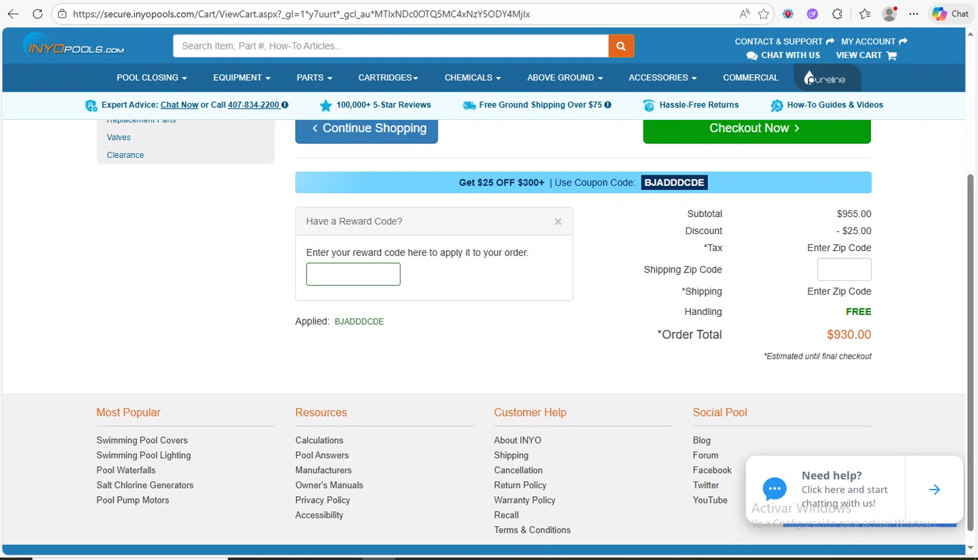Open browser settings ellipsis menu

(x=913, y=14)
